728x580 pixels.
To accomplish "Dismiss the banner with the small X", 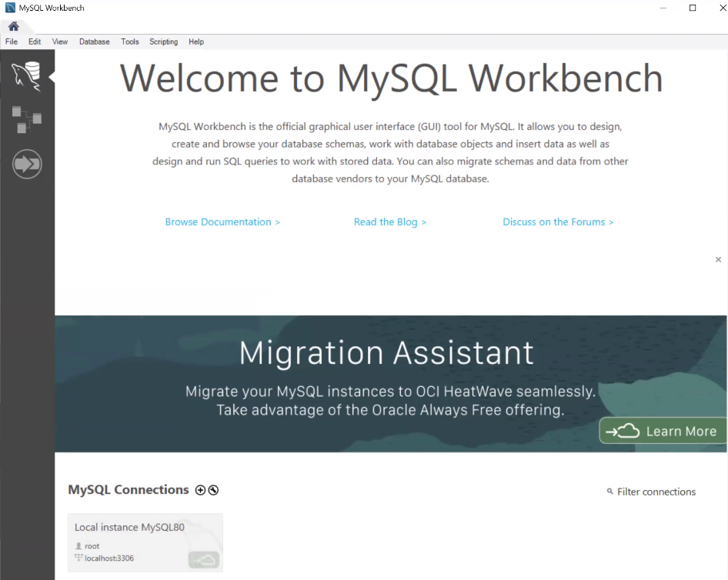I will click(718, 259).
